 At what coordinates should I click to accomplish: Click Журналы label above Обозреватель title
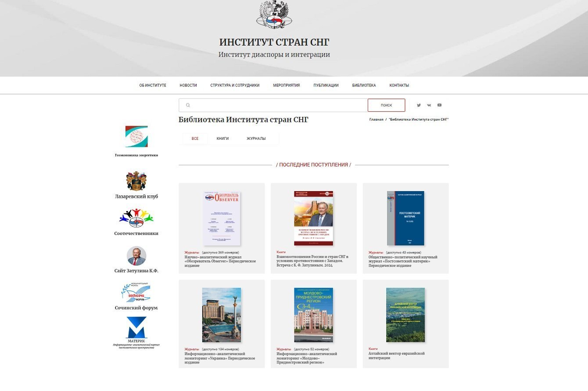[192, 252]
